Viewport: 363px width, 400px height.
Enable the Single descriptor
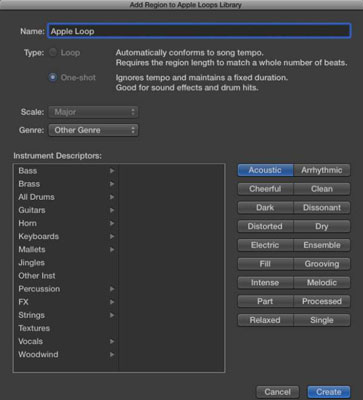322,320
